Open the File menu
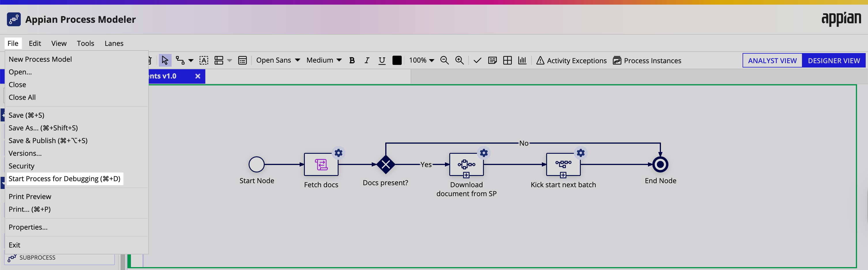The width and height of the screenshot is (868, 270). tap(13, 44)
